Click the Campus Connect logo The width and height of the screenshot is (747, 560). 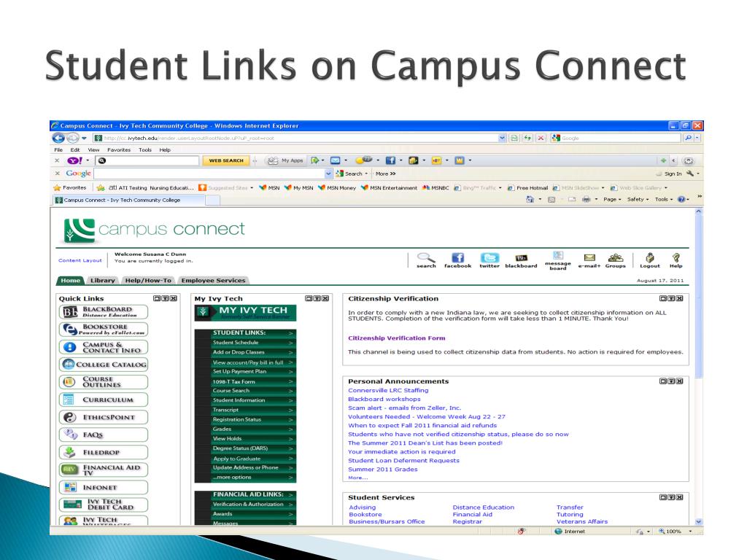[x=154, y=230]
